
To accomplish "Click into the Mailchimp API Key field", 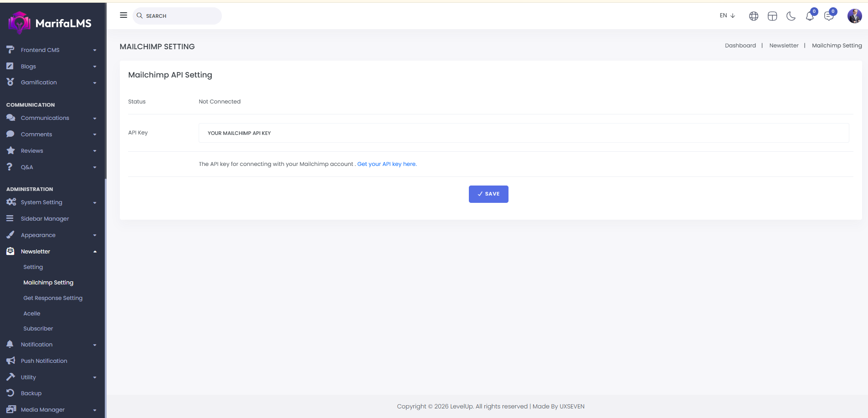I will (524, 133).
